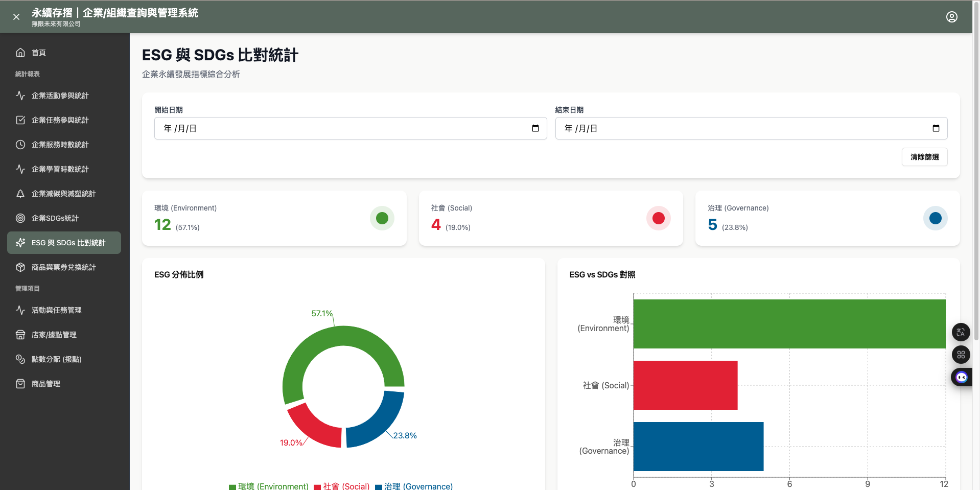
Task: Toggle 環境 (Environment) legend item in donut chart
Action: coord(269,486)
